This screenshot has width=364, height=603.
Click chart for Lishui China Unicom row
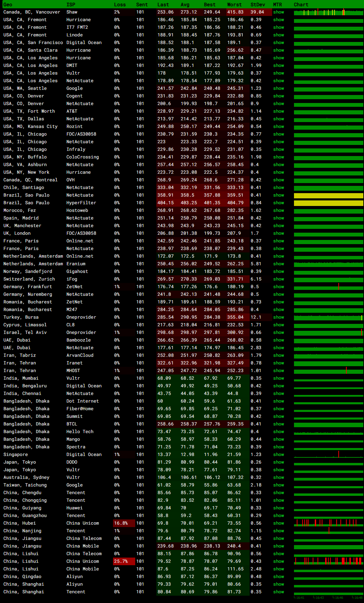coord(328,561)
